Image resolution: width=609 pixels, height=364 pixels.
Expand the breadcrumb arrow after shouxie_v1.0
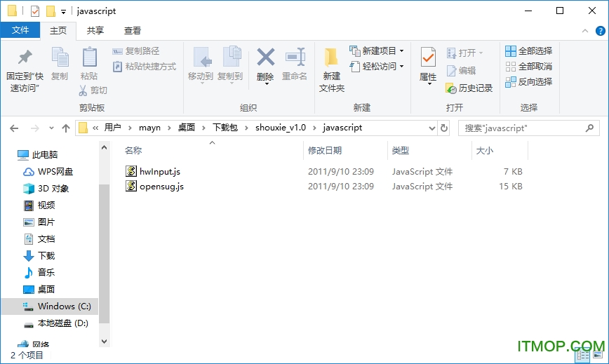pyautogui.click(x=314, y=128)
